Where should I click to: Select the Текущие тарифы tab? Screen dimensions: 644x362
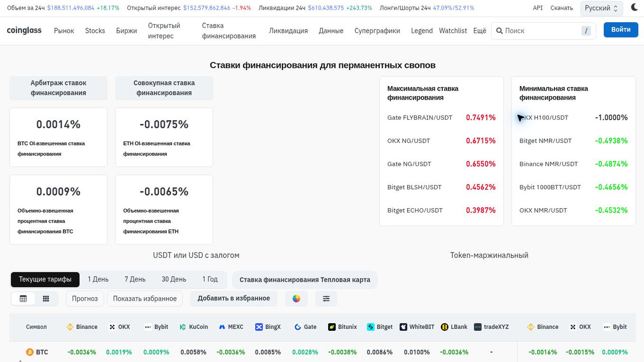pyautogui.click(x=45, y=280)
